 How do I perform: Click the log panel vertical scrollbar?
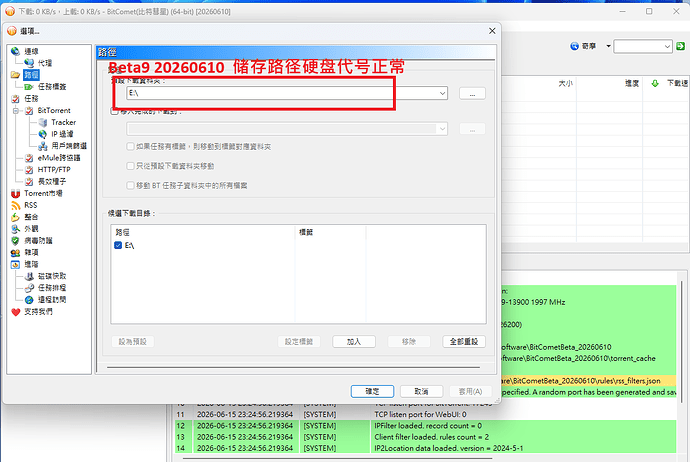tap(682, 343)
